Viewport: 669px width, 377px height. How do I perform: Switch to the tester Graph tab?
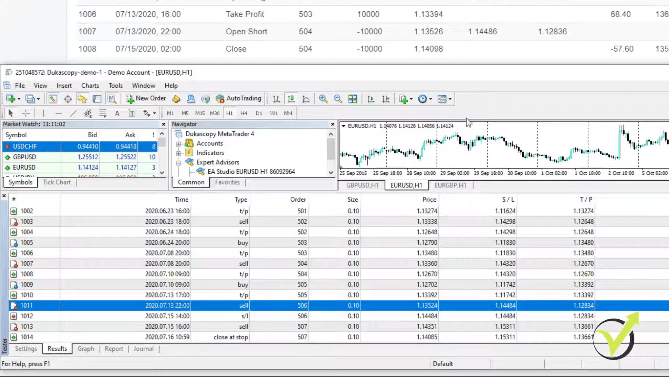click(86, 348)
